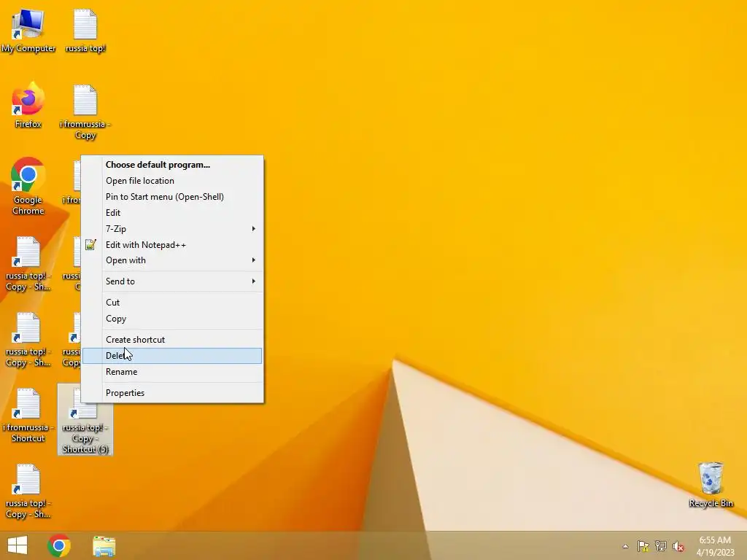The image size is (747, 560).
Task: Choose 'Choose default program...' menu entry
Action: pyautogui.click(x=172, y=165)
